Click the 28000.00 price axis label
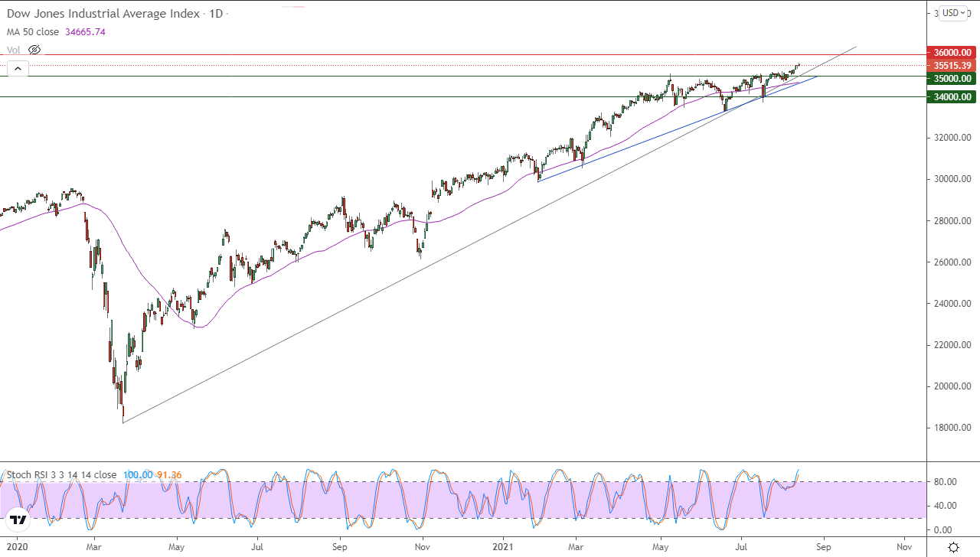Viewport: 980px width, 557px height. click(x=952, y=220)
